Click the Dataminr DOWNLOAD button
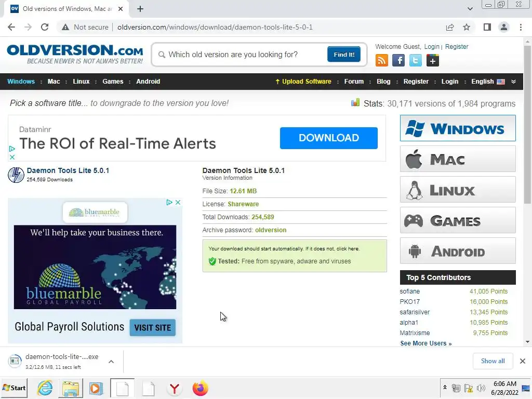The image size is (532, 399). [x=328, y=138]
